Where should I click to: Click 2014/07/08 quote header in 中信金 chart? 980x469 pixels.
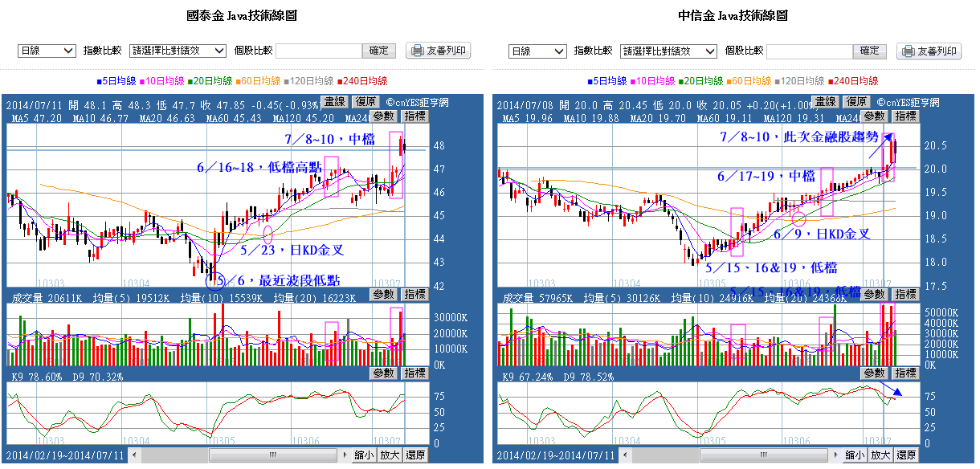(x=655, y=104)
